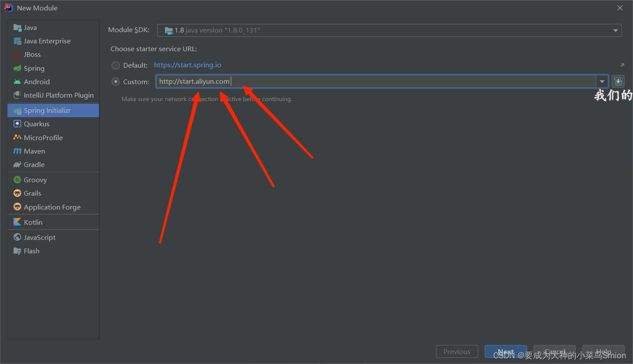Click the MicroProfile icon

[17, 138]
